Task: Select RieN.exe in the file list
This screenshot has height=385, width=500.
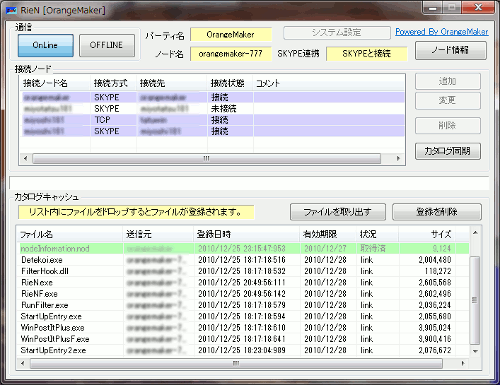Action: 243,283
